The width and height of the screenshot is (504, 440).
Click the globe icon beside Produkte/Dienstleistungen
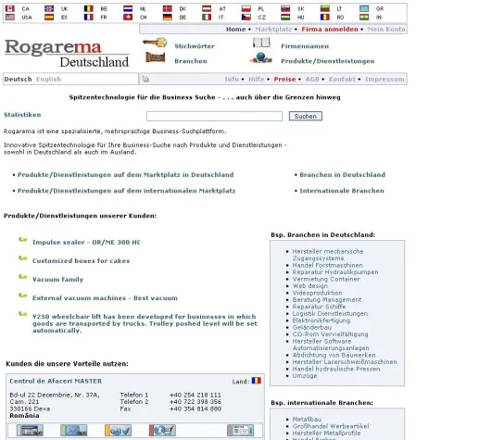pyautogui.click(x=261, y=58)
